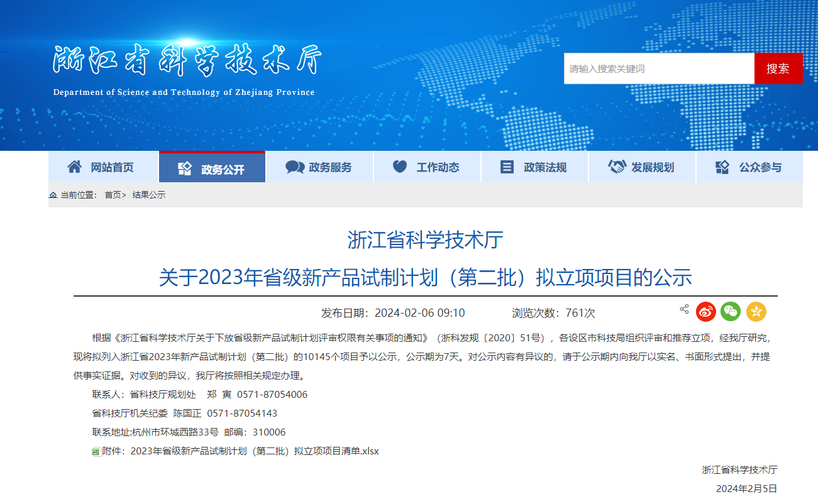Image resolution: width=818 pixels, height=504 pixels.
Task: Open the 结果公示 breadcrumb link
Action: [x=148, y=195]
